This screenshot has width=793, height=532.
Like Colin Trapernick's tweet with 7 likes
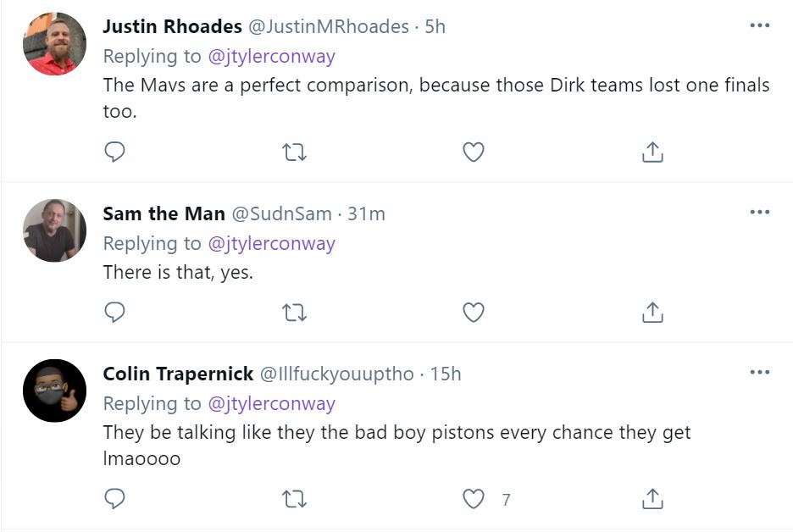(x=474, y=499)
